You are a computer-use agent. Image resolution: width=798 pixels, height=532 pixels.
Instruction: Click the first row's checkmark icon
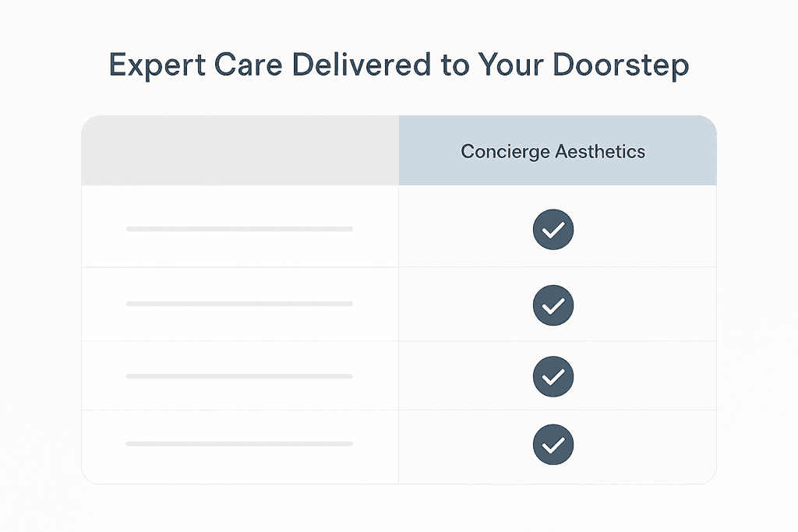[553, 230]
